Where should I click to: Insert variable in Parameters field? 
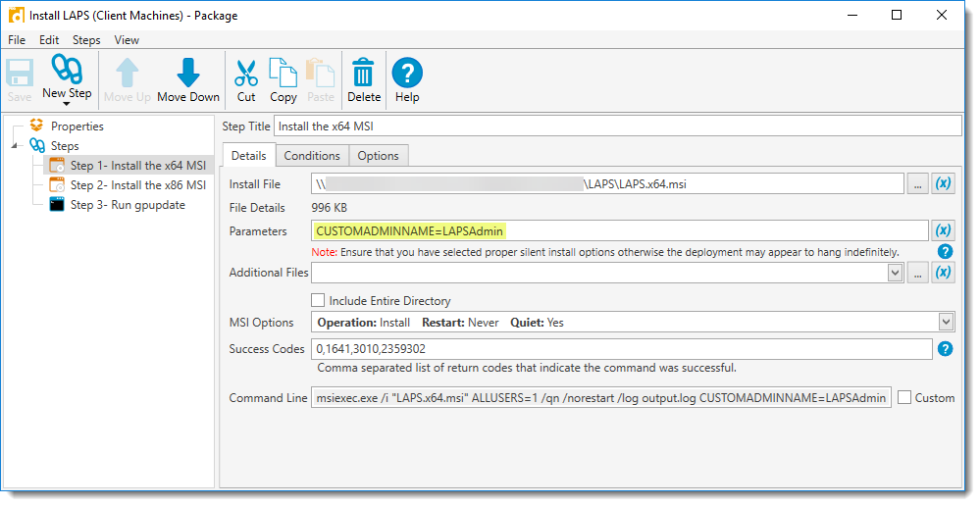click(943, 230)
